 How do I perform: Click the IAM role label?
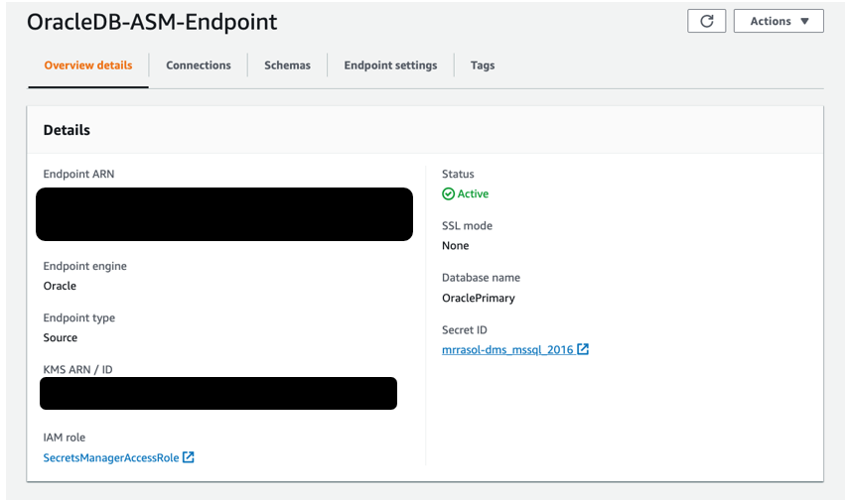[x=64, y=438]
